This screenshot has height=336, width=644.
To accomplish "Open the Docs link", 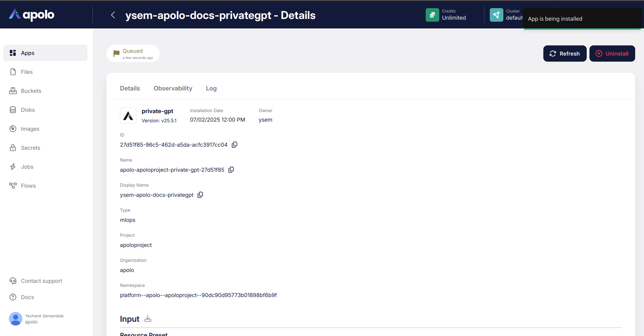I will [27, 297].
